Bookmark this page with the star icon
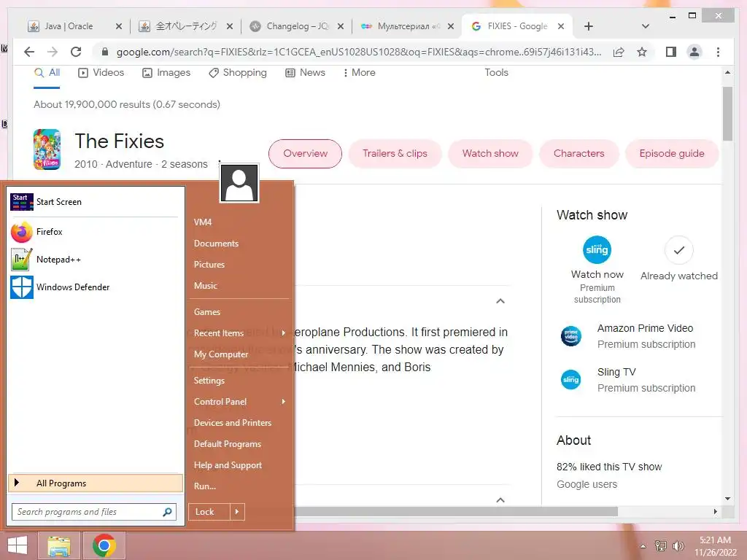Viewport: 747px width, 560px height. tap(642, 52)
